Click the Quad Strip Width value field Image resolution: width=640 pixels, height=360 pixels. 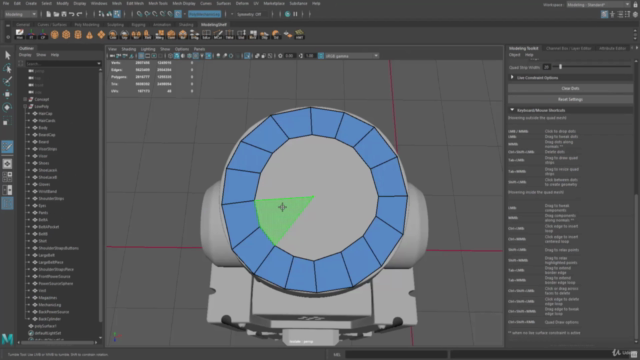[547, 67]
